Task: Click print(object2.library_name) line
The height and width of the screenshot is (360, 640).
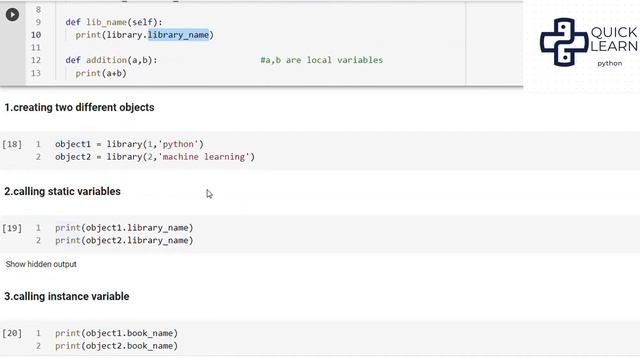Action: coord(124,240)
